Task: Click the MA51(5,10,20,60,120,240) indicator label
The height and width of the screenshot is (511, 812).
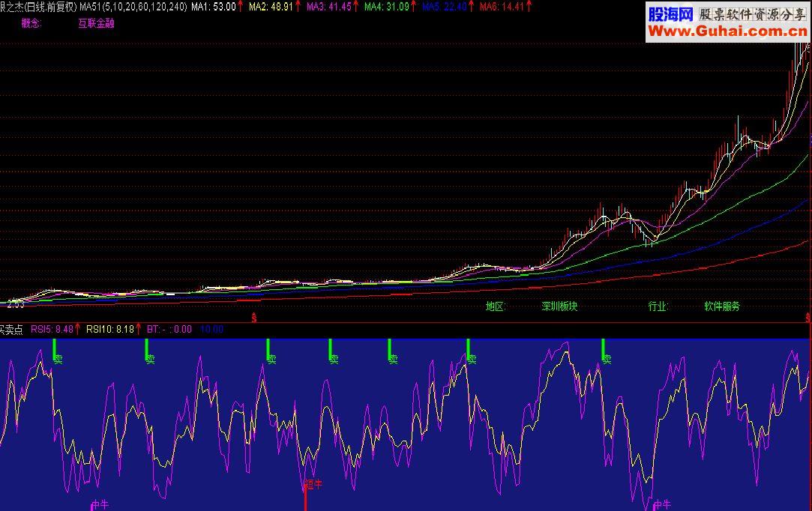Action: coord(133,7)
